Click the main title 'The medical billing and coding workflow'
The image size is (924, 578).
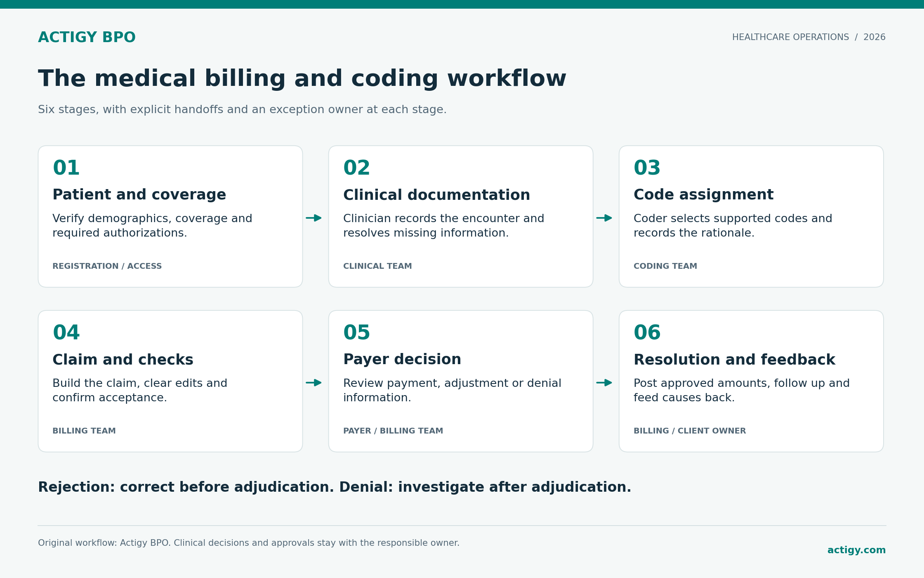point(302,78)
